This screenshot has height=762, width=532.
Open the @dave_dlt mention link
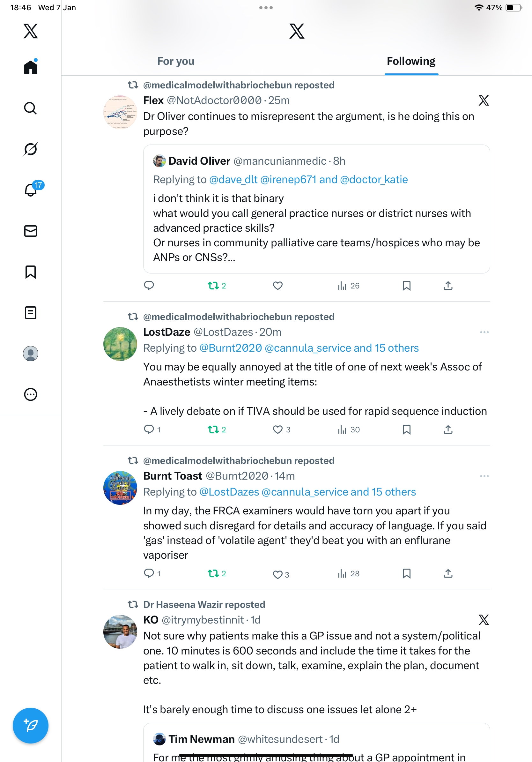[x=233, y=180]
